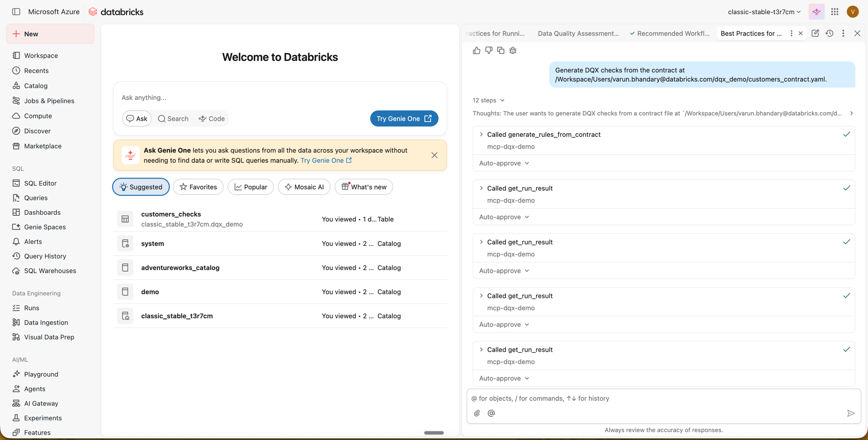The height and width of the screenshot is (440, 868).
Task: Select the Mosaic AI filter chip
Action: click(304, 187)
